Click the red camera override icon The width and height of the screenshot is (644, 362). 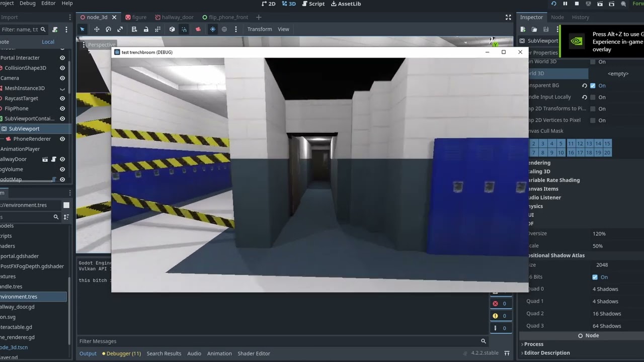click(x=198, y=29)
